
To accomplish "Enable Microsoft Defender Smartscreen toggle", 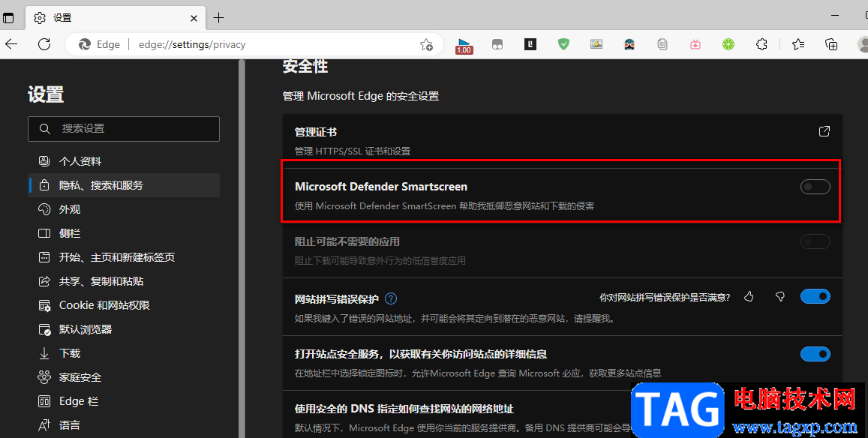I will click(x=815, y=187).
